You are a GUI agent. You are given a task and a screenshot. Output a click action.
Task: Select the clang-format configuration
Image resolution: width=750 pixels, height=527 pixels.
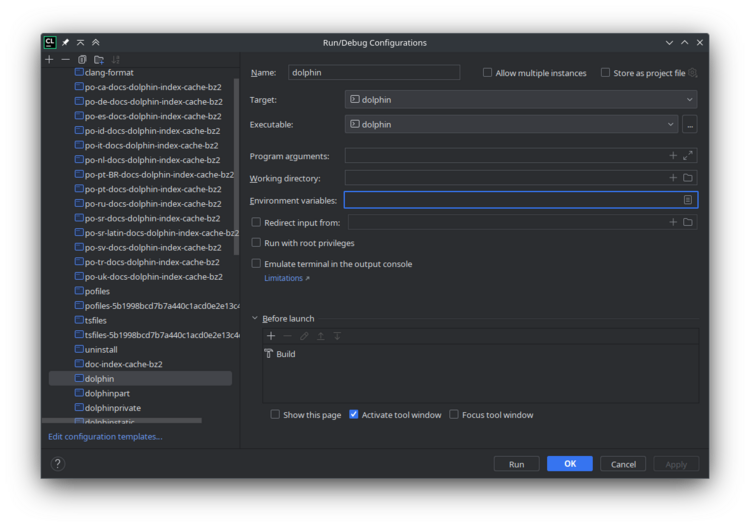tap(108, 73)
